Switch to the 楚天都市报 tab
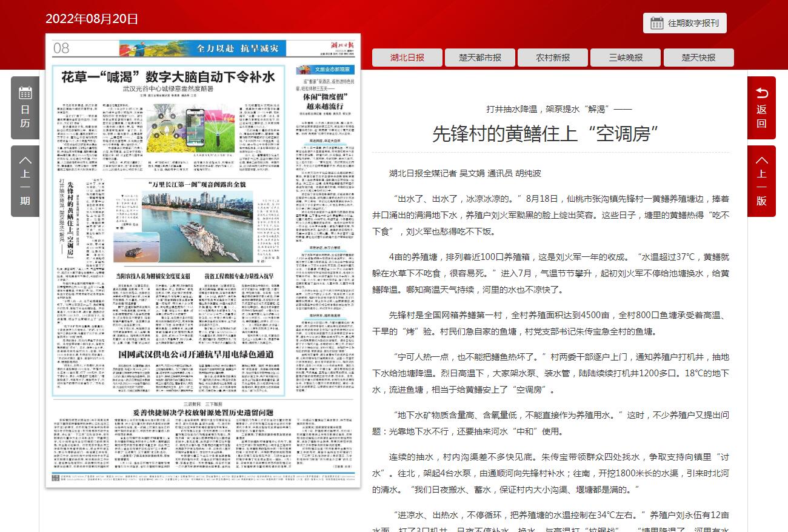 (x=480, y=58)
